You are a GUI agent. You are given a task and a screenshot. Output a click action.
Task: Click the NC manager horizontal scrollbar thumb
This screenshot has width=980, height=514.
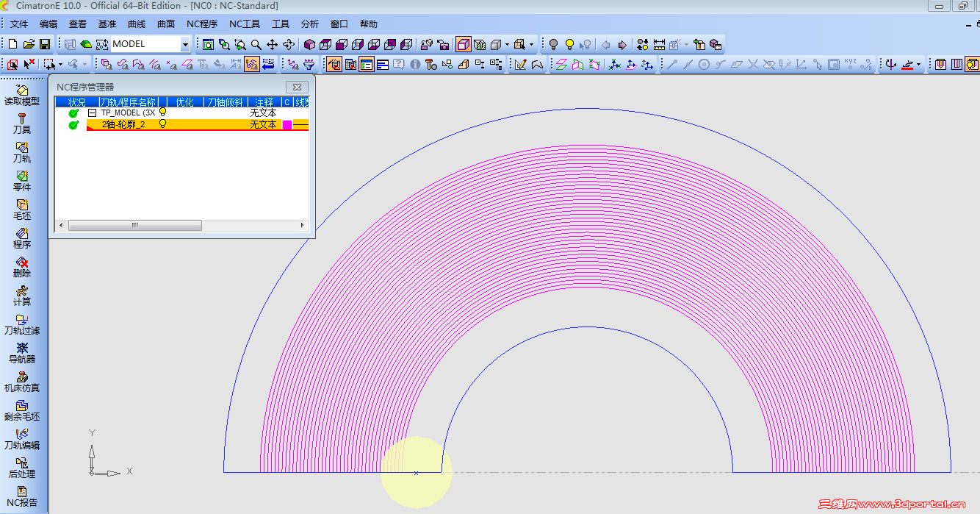135,226
